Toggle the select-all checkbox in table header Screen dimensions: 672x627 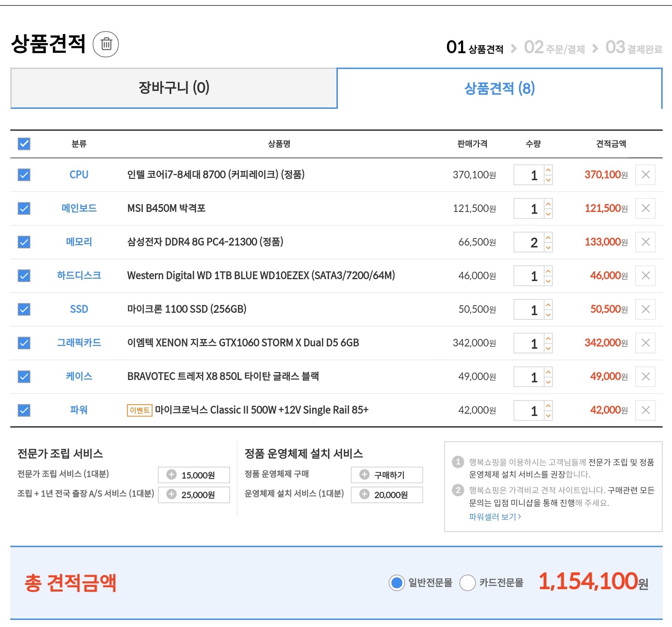coord(24,144)
